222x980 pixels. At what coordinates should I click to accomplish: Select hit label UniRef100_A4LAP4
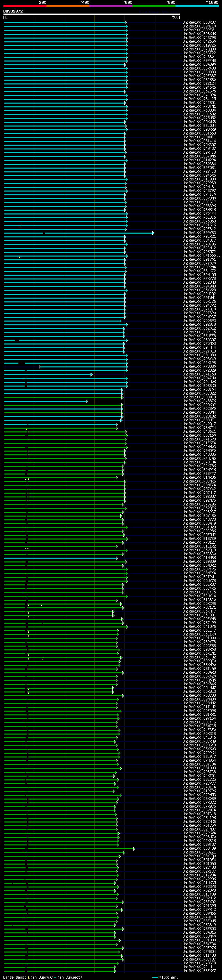pos(199,95)
